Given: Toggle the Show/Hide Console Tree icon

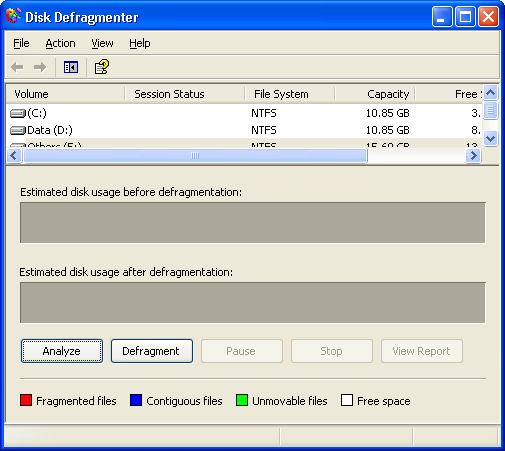Looking at the screenshot, I should [x=71, y=67].
